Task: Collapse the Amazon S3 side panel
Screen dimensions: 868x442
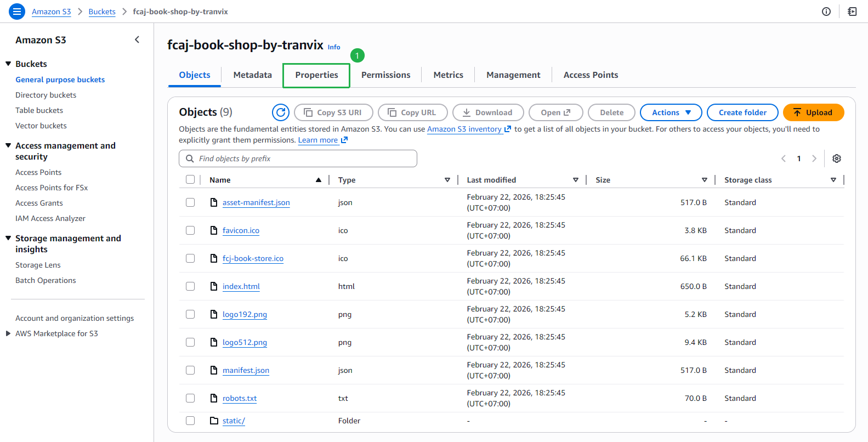Action: coord(137,39)
